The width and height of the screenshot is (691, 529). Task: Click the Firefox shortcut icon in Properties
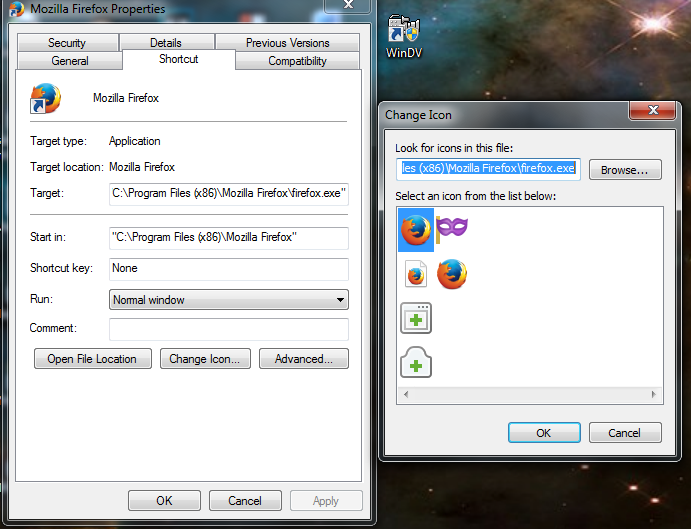tap(46, 98)
